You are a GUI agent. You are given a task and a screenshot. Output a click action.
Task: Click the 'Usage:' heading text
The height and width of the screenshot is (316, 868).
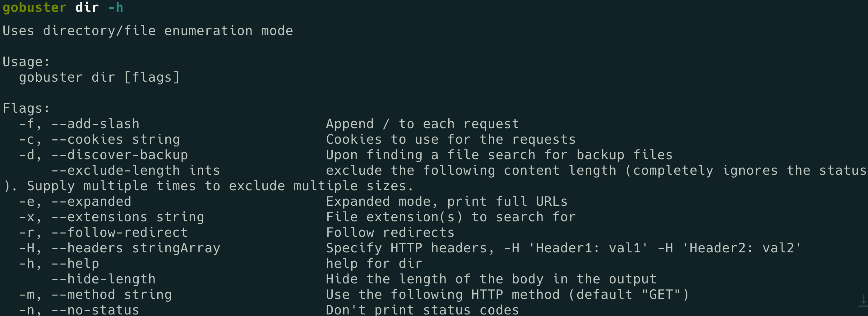[x=26, y=62]
